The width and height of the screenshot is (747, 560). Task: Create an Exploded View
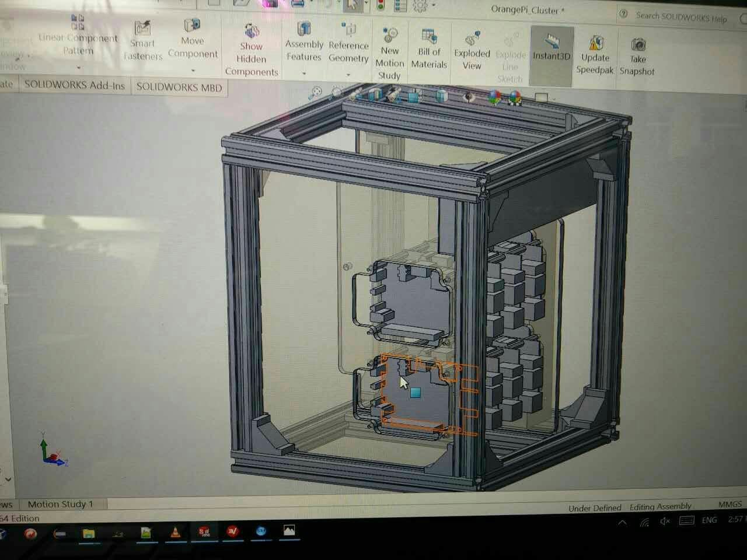coord(472,52)
